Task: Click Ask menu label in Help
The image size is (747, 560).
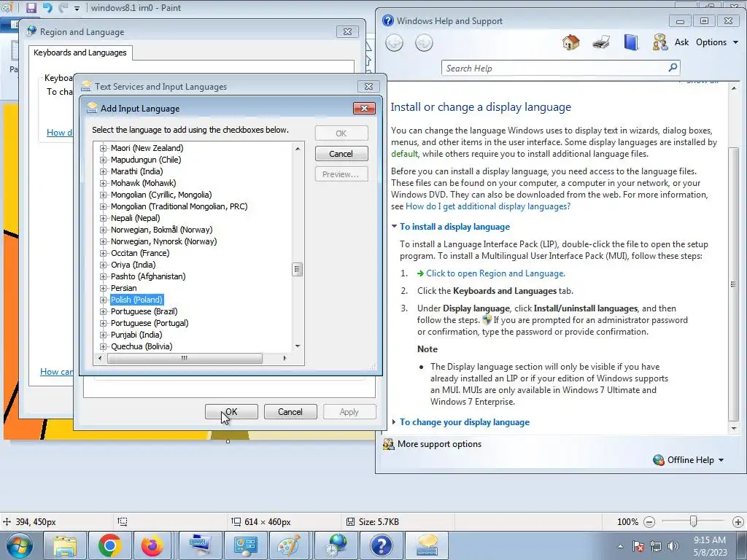Action: (x=682, y=42)
